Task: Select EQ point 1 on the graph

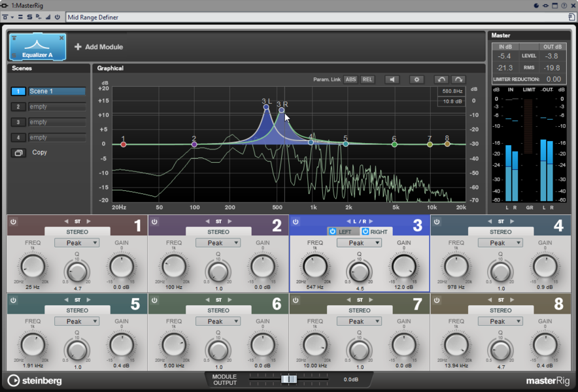Action: pyautogui.click(x=124, y=144)
